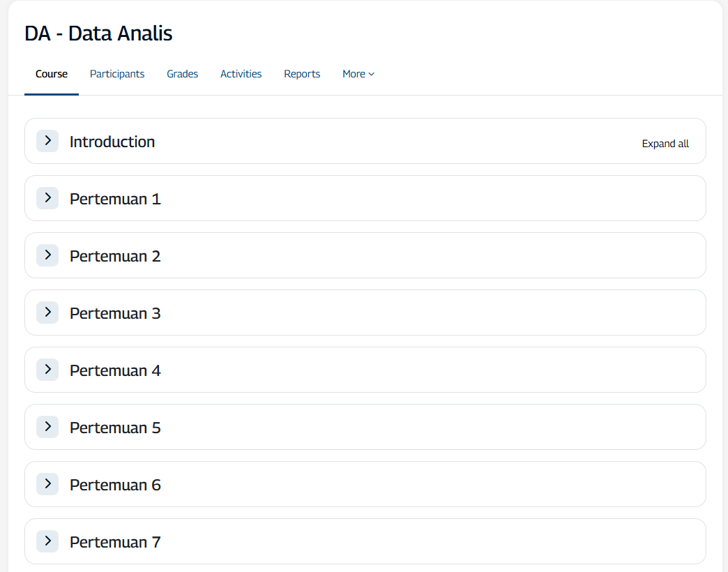Screen dimensions: 728x572
Task: Expand the Pertemuan 6 chevron icon
Action: click(x=47, y=484)
